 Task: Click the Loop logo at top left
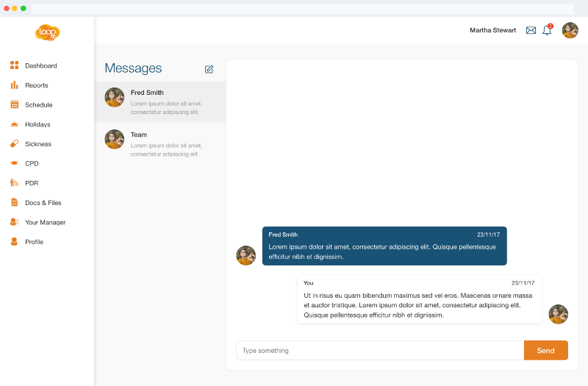(x=47, y=32)
